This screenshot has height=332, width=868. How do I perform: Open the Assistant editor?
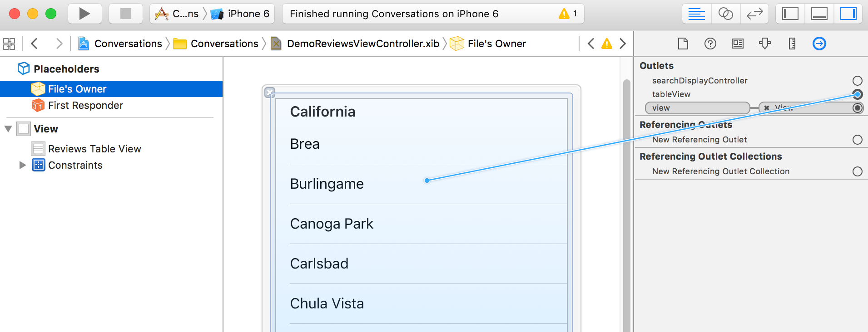(x=725, y=14)
